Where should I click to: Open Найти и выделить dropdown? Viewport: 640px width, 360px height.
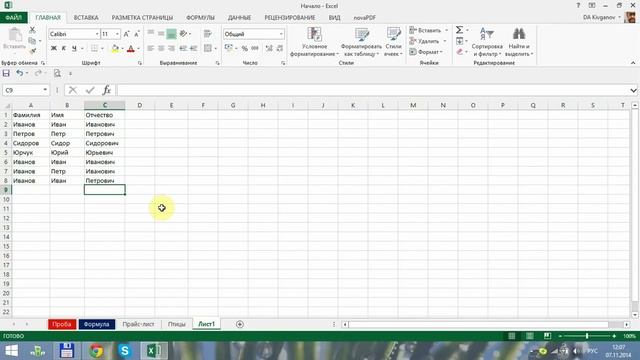(x=519, y=42)
